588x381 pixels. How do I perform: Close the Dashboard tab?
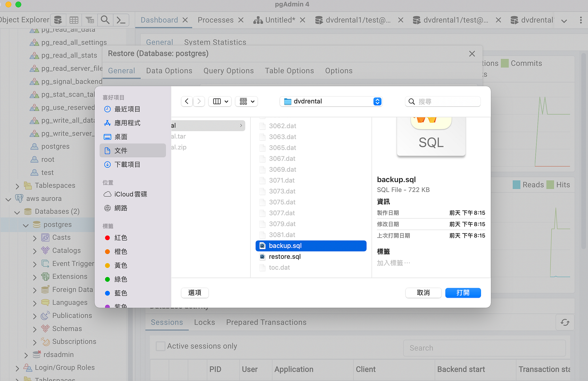[x=185, y=20]
